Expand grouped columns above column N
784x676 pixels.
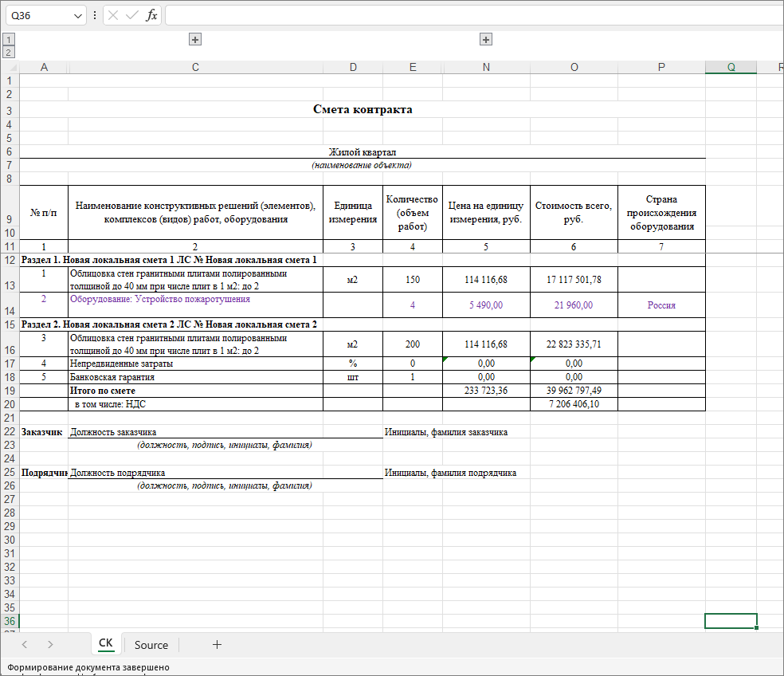point(486,39)
